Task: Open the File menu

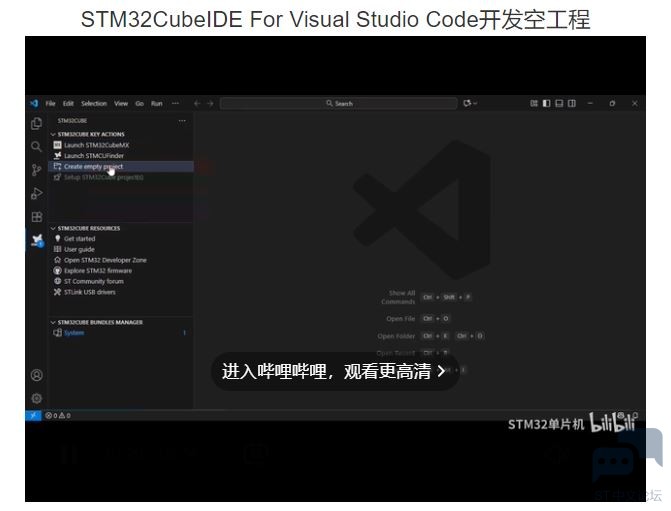Action: [x=50, y=103]
